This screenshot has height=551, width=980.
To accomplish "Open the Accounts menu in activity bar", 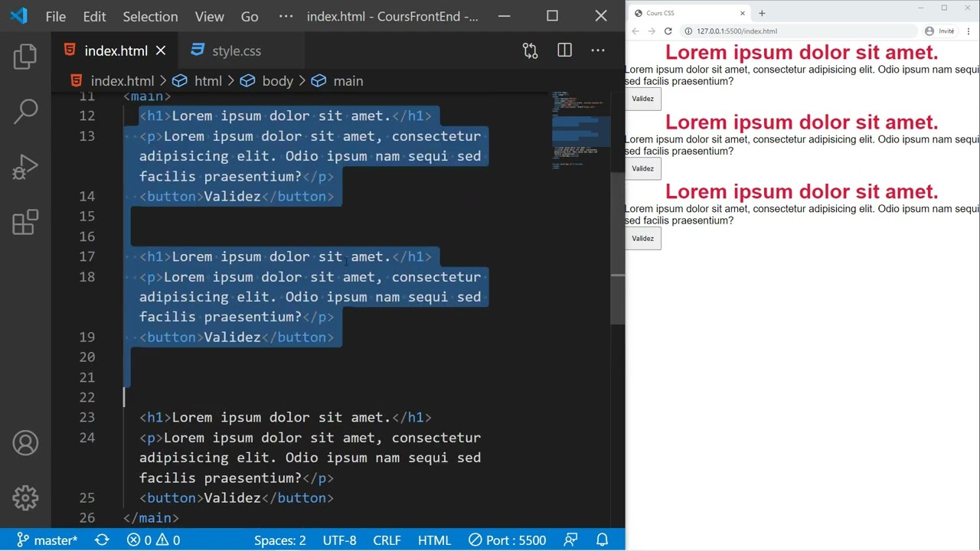I will tap(25, 443).
